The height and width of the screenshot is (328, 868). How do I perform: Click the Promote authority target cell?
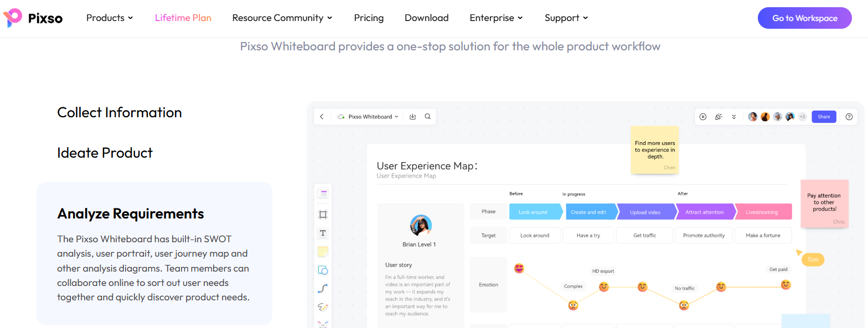click(x=704, y=235)
